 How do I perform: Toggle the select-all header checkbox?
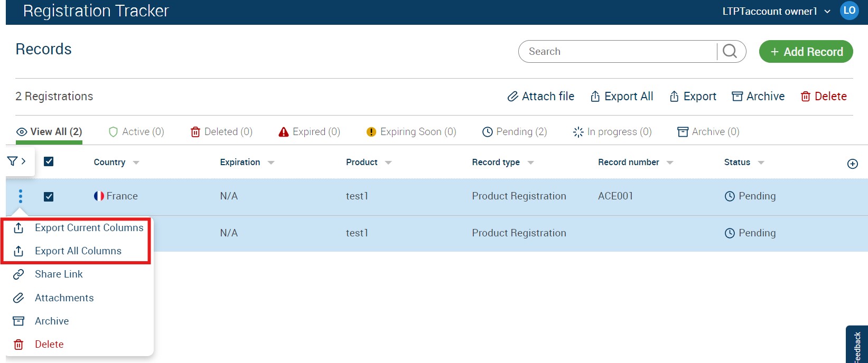[x=49, y=161]
